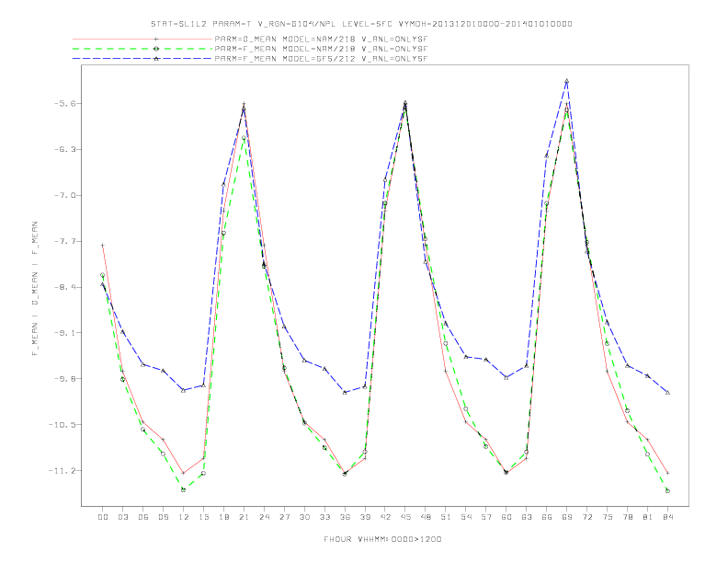This screenshot has width=728, height=563.
Task: Click the vertical y-axis title F_MEAN | O_MEAN | F_MEAN
Action: tap(35, 289)
